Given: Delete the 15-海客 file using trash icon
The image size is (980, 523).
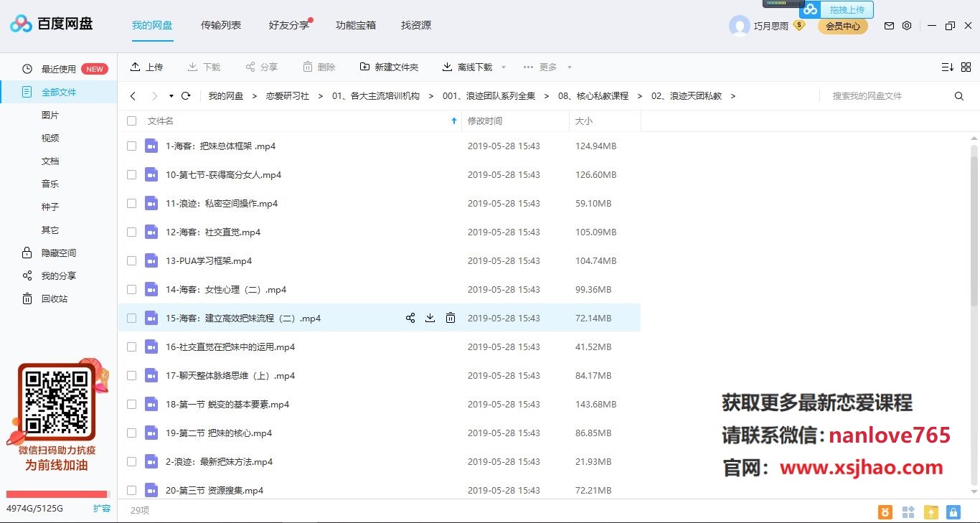Looking at the screenshot, I should point(451,318).
